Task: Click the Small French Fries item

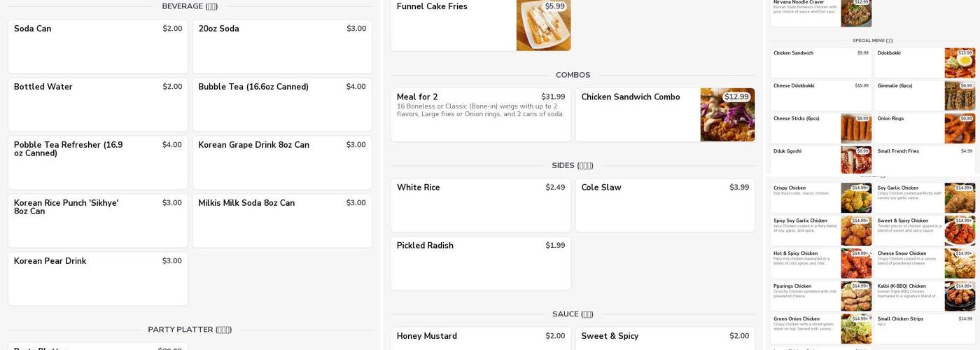Action: click(x=924, y=160)
